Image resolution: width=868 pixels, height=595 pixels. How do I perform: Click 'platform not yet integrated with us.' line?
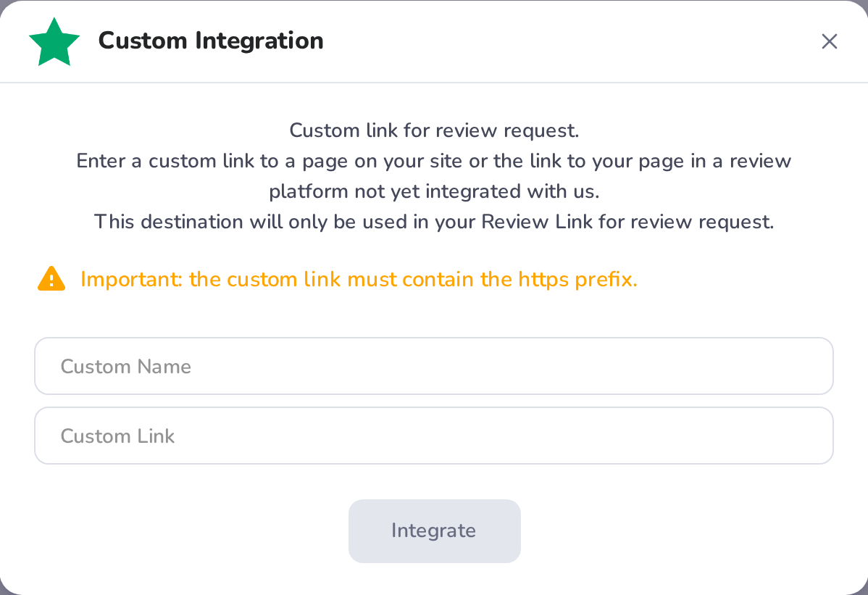[434, 191]
